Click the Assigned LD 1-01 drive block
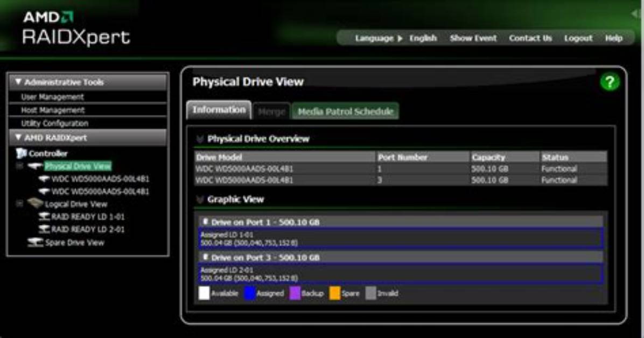Screen dimensions: 644x338 click(401, 238)
